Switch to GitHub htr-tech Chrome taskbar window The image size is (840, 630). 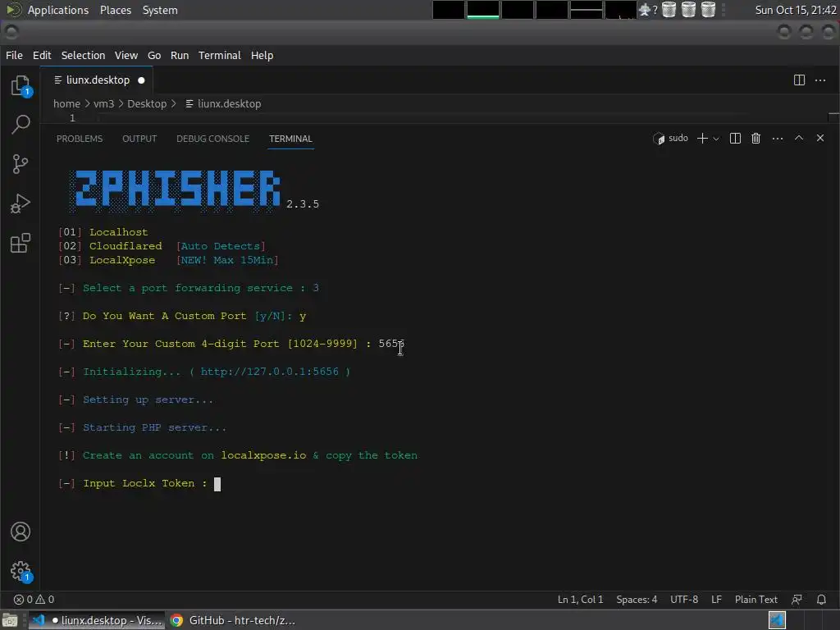tap(233, 620)
